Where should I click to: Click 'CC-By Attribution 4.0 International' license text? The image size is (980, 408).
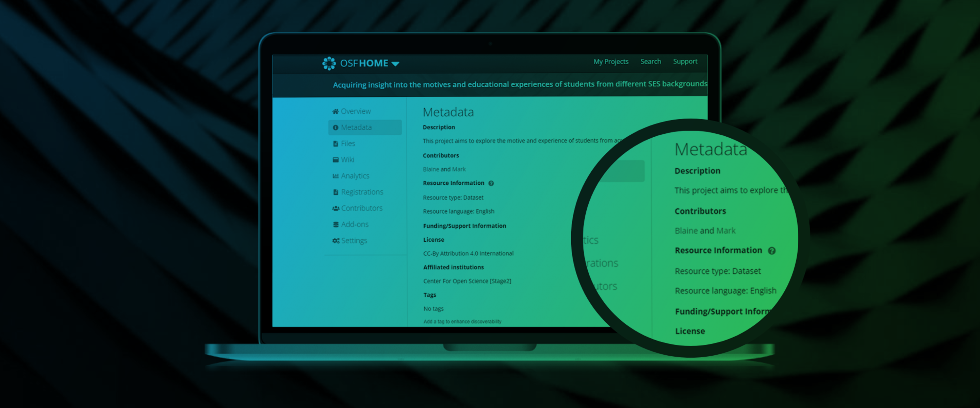coord(468,254)
